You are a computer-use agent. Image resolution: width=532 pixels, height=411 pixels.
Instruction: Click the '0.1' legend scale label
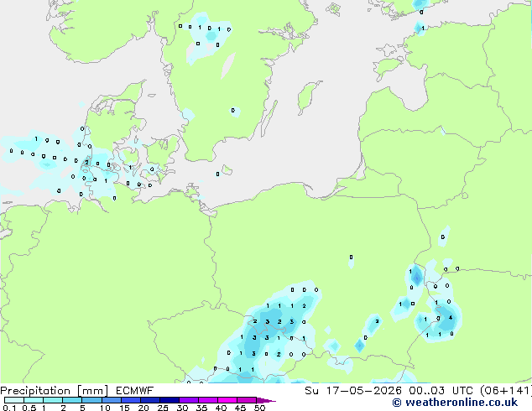point(9,408)
